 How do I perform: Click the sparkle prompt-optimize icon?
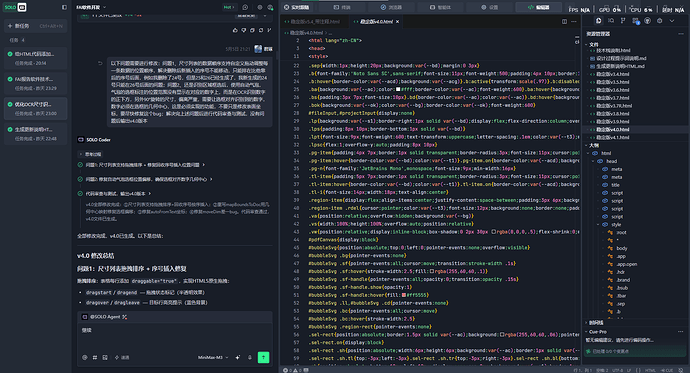[238, 358]
